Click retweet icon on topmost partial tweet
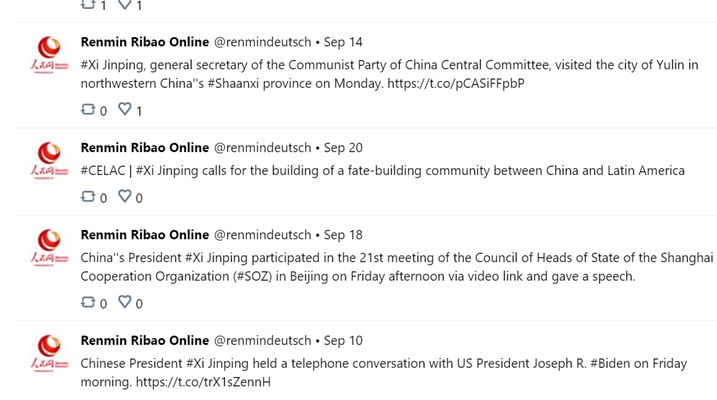 pyautogui.click(x=88, y=4)
